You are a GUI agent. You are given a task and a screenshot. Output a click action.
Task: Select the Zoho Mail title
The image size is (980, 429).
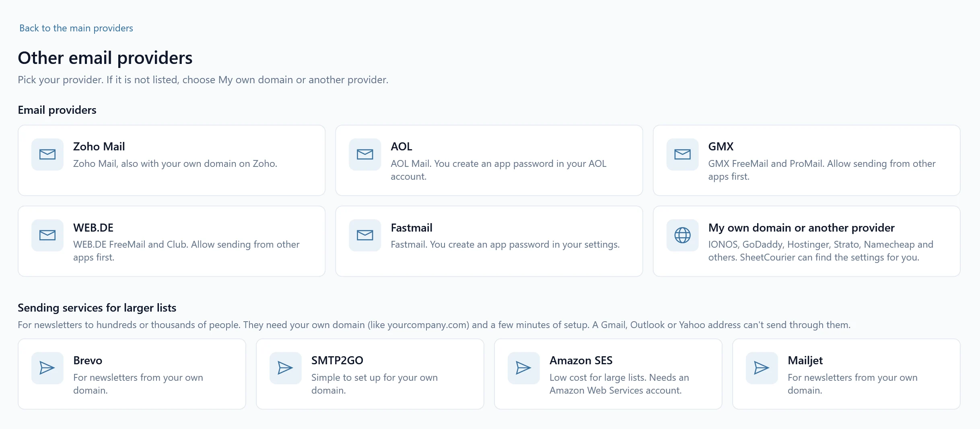tap(99, 146)
